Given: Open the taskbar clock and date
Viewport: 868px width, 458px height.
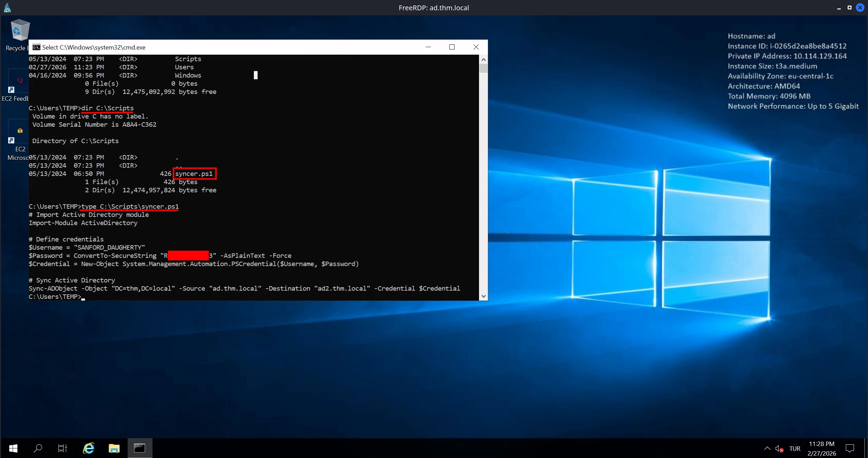Looking at the screenshot, I should (822, 448).
